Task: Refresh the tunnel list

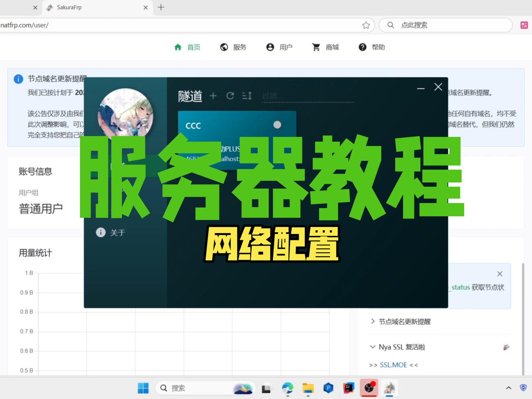Action: pos(230,96)
